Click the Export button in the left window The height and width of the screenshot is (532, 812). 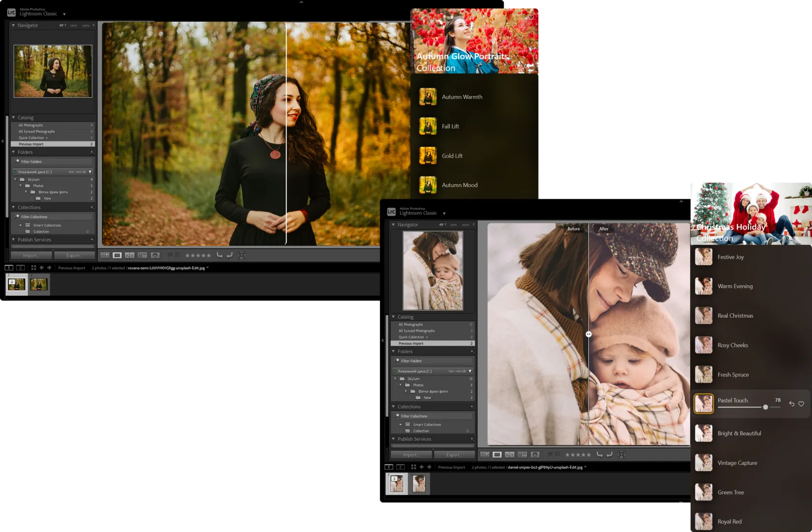(73, 255)
